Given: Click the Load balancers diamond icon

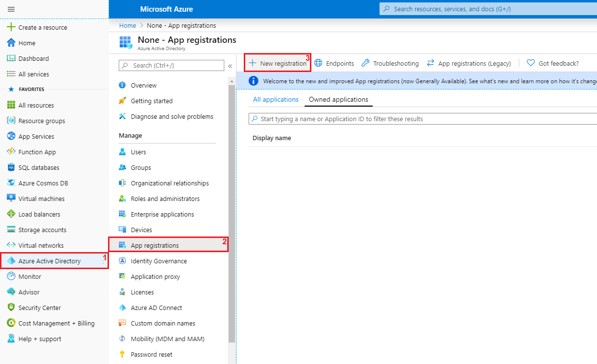Looking at the screenshot, I should (x=11, y=214).
